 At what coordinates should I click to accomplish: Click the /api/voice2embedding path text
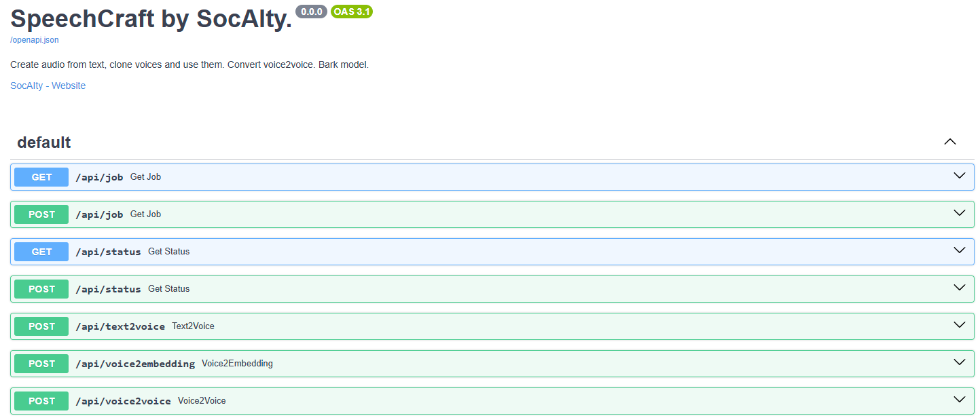click(135, 364)
